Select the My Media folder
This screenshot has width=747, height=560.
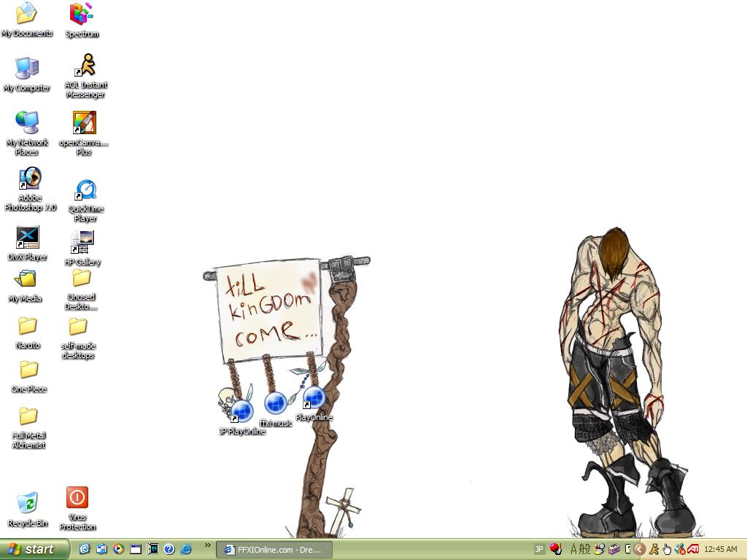coord(26,286)
